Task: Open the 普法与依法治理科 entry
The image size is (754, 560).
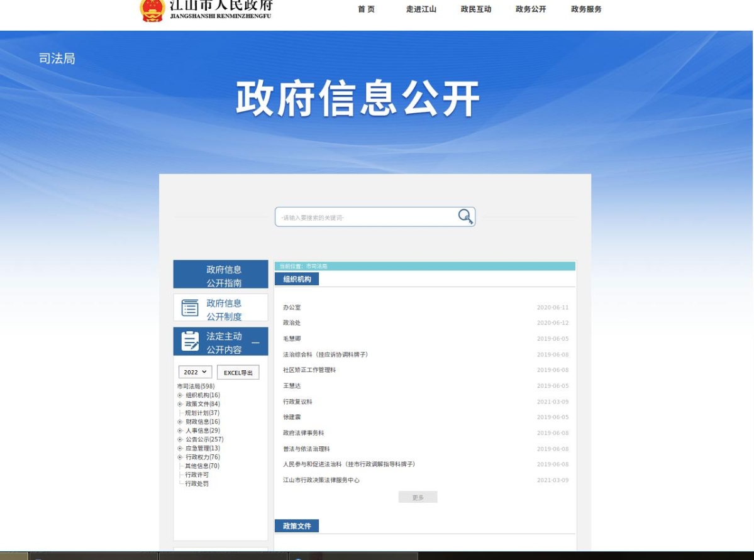Action: (x=306, y=449)
